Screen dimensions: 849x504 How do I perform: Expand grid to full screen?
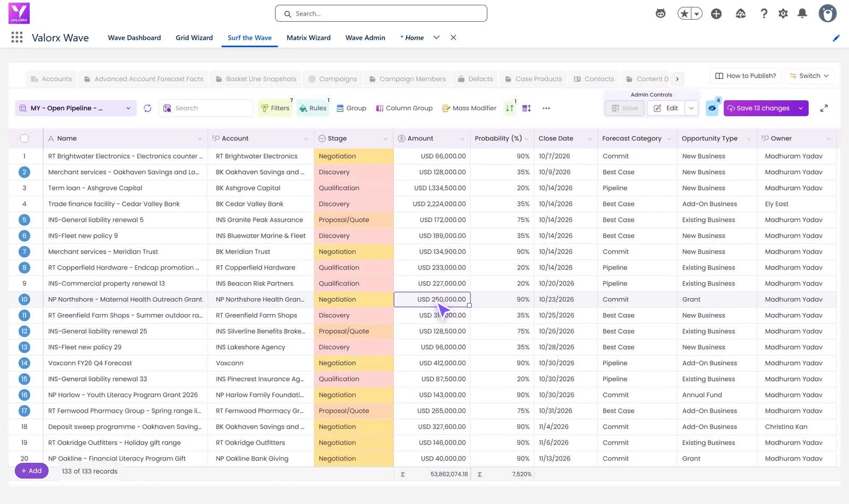[824, 108]
